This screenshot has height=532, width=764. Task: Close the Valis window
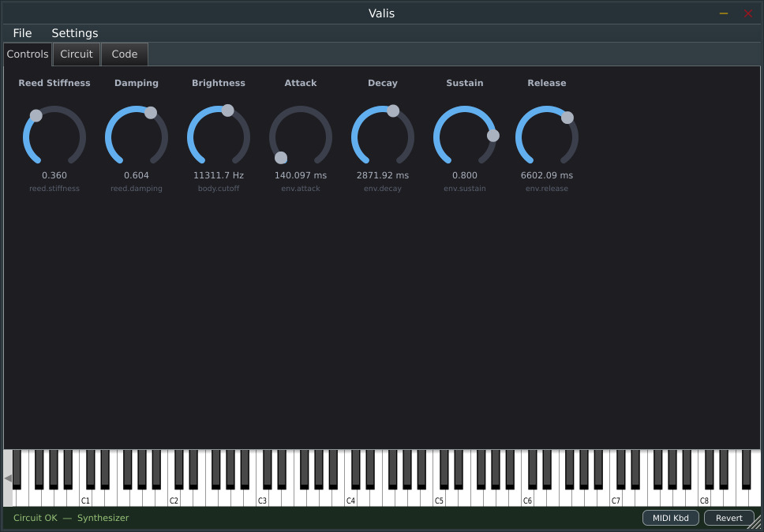tap(748, 13)
